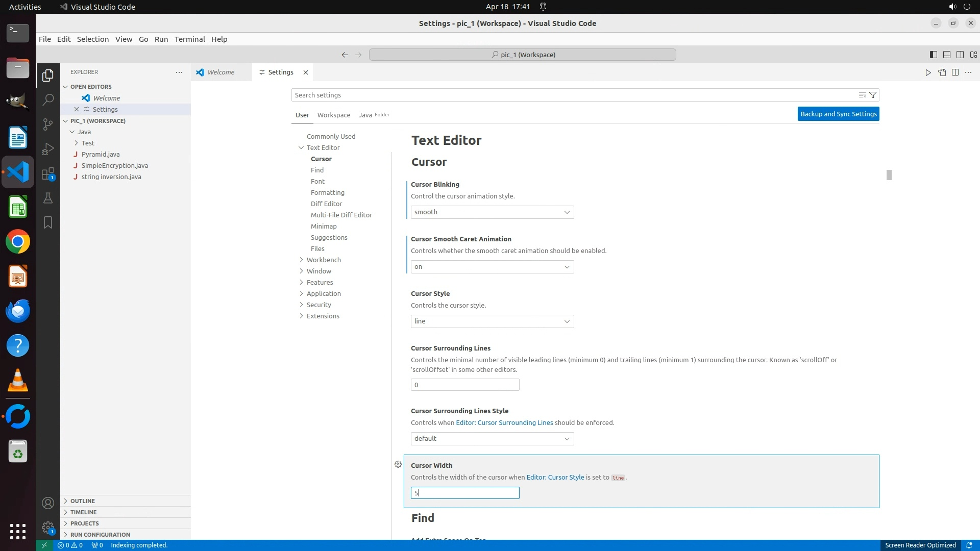Open Run and Debug view icon
The height and width of the screenshot is (551, 980).
[x=48, y=148]
